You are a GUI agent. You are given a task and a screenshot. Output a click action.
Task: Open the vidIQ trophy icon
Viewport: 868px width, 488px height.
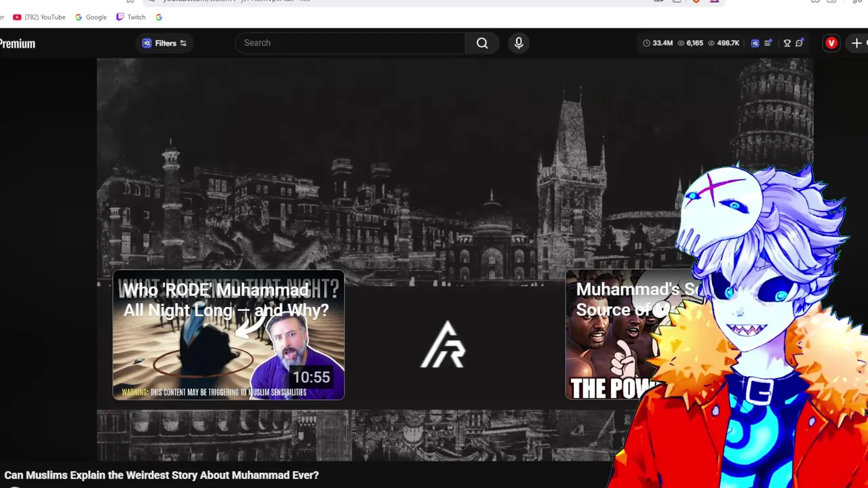(787, 43)
